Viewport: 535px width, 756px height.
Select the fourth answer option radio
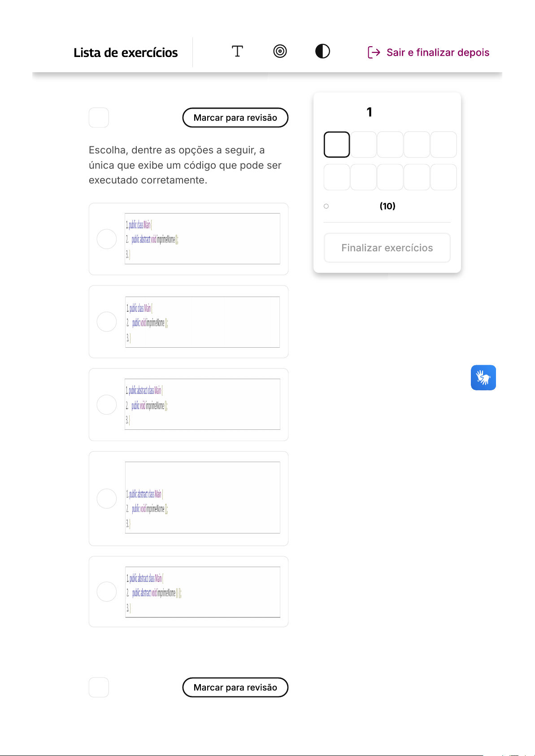(x=107, y=498)
